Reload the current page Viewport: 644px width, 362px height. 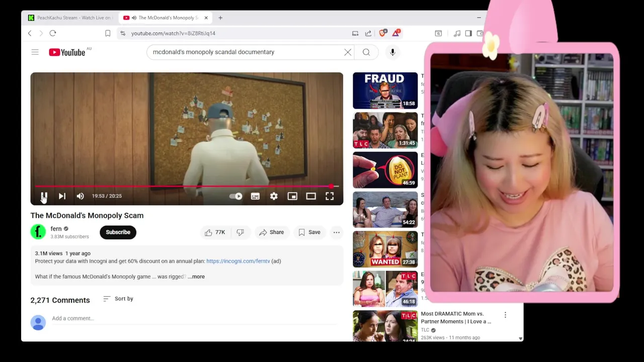(53, 33)
